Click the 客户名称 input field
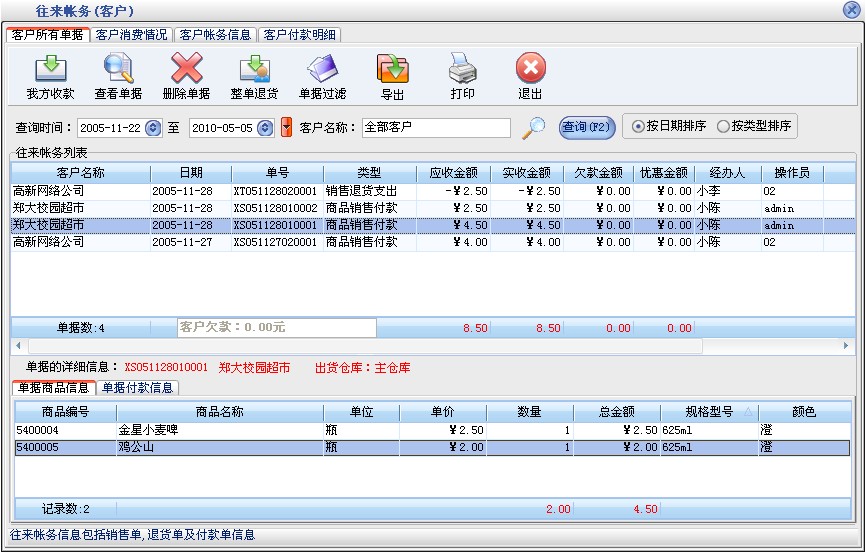 pyautogui.click(x=435, y=128)
